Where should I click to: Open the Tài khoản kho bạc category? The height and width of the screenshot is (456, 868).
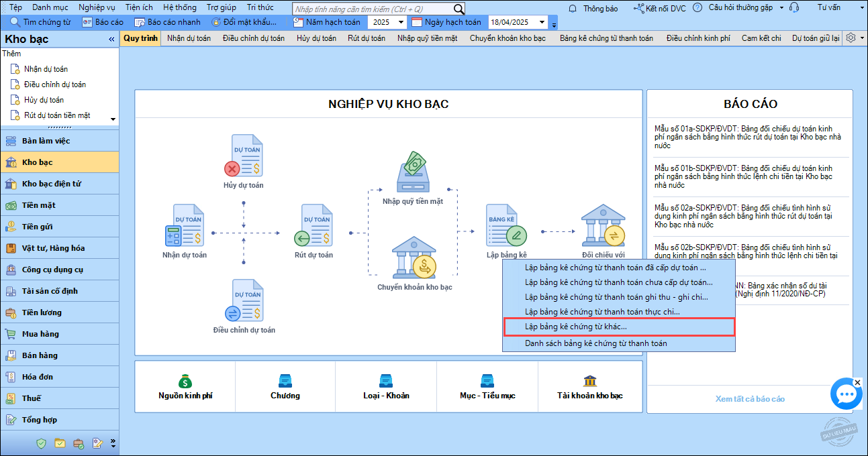tap(590, 386)
